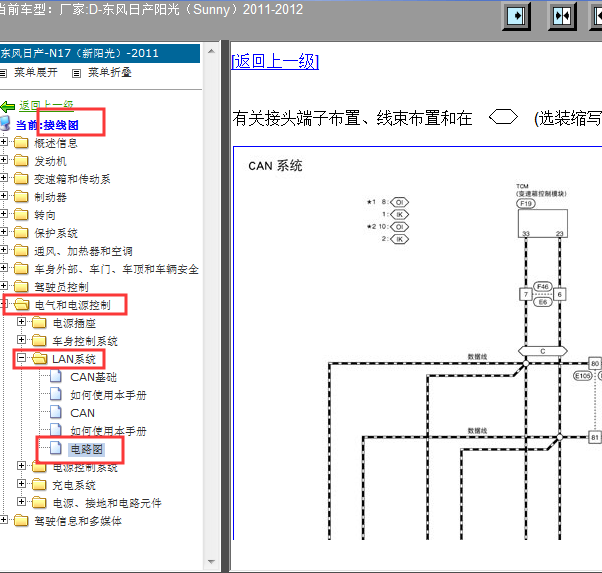Expand the 制动器 tree node
Screen dimensions: 602x573
pos(3,195)
